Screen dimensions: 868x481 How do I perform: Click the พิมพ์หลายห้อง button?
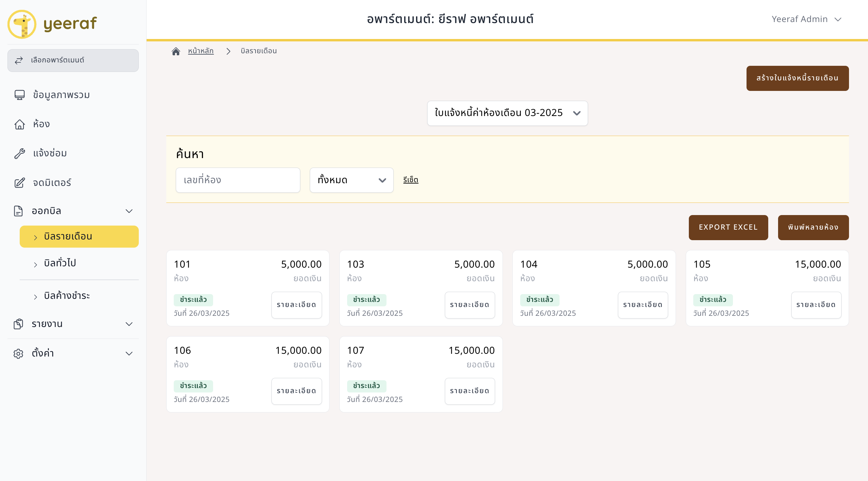click(x=813, y=227)
